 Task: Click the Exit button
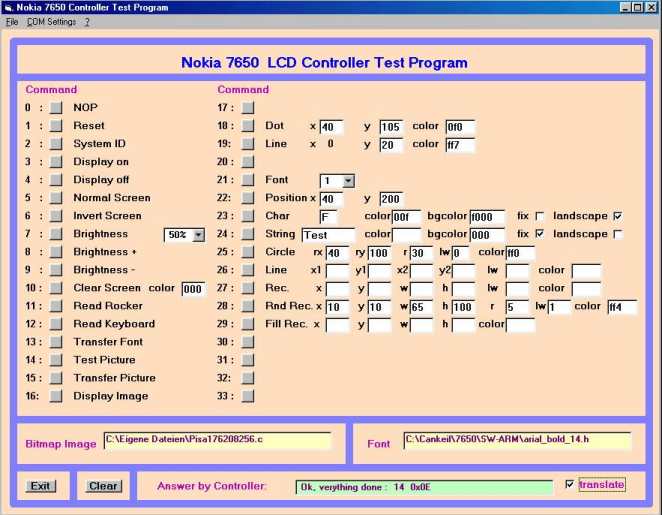40,486
